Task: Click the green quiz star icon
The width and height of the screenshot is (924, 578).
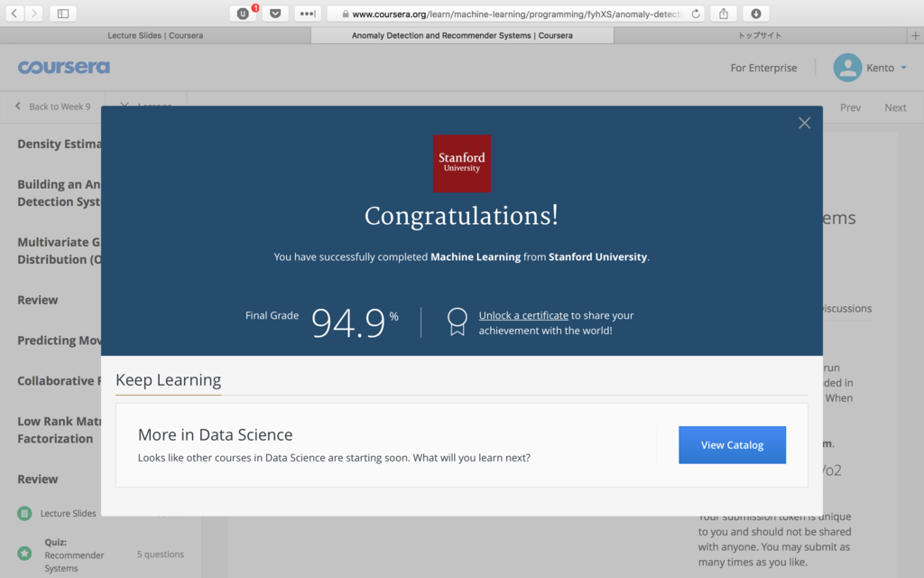Action: pyautogui.click(x=24, y=554)
